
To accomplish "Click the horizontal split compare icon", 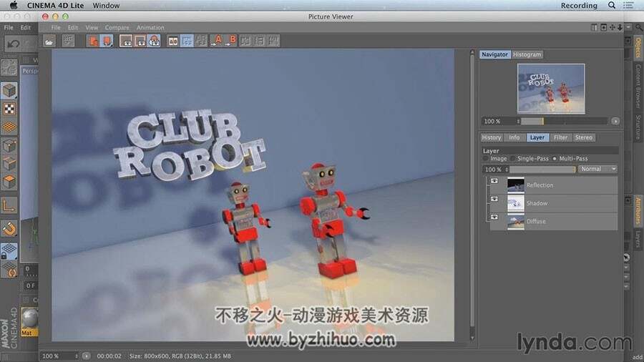I will [x=245, y=41].
